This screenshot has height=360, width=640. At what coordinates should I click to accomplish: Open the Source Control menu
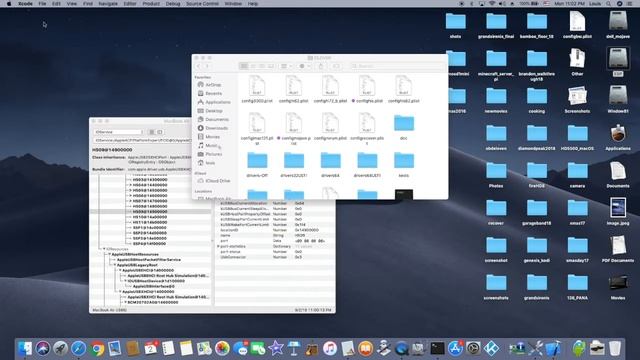pyautogui.click(x=202, y=4)
